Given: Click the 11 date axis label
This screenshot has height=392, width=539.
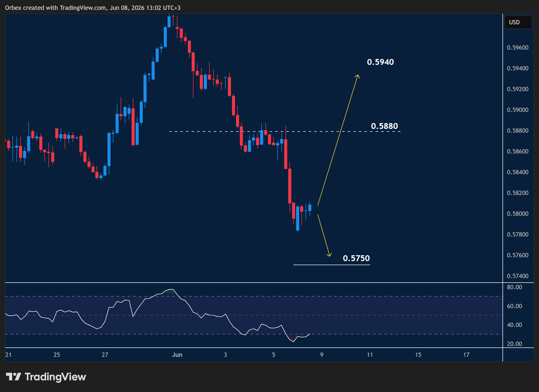Looking at the screenshot, I should tap(370, 355).
